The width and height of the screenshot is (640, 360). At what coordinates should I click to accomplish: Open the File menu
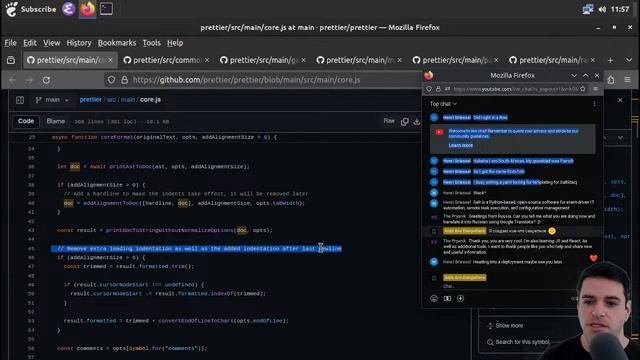11,43
